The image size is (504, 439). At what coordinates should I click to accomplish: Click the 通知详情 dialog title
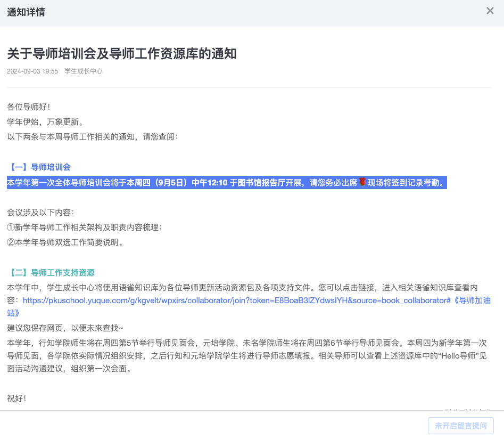pos(26,12)
